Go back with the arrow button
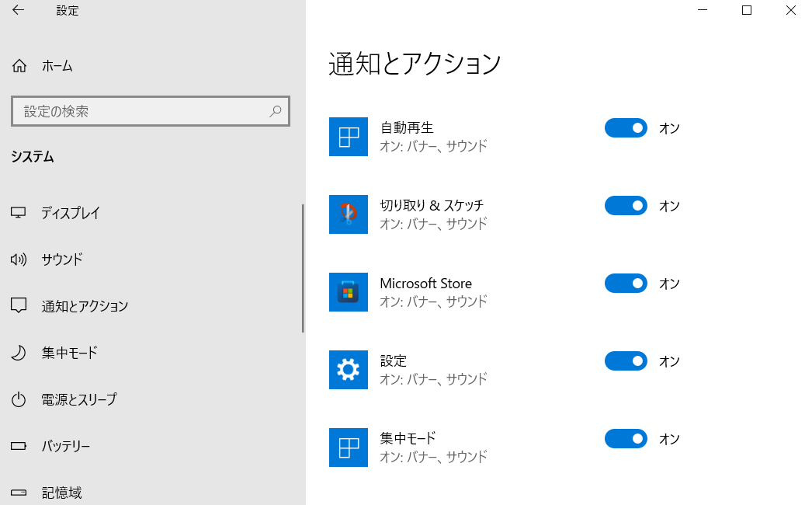Viewport: 812px width, 505px height. click(x=18, y=10)
